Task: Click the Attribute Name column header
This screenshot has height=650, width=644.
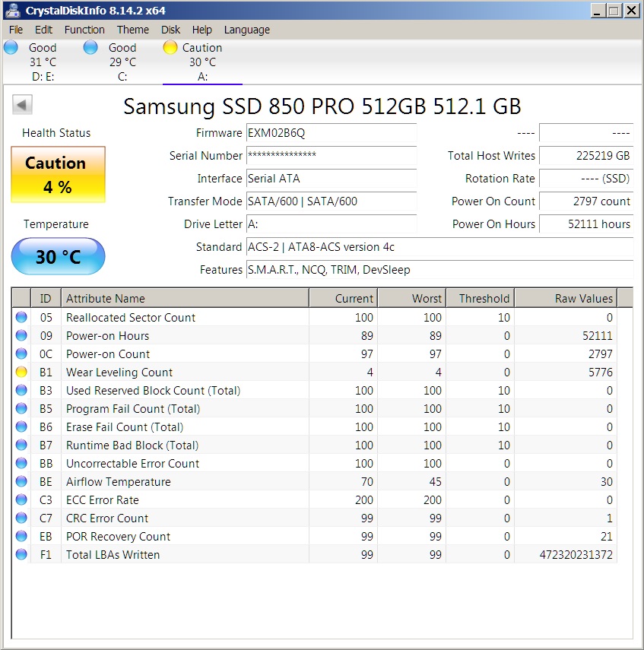Action: click(x=185, y=298)
